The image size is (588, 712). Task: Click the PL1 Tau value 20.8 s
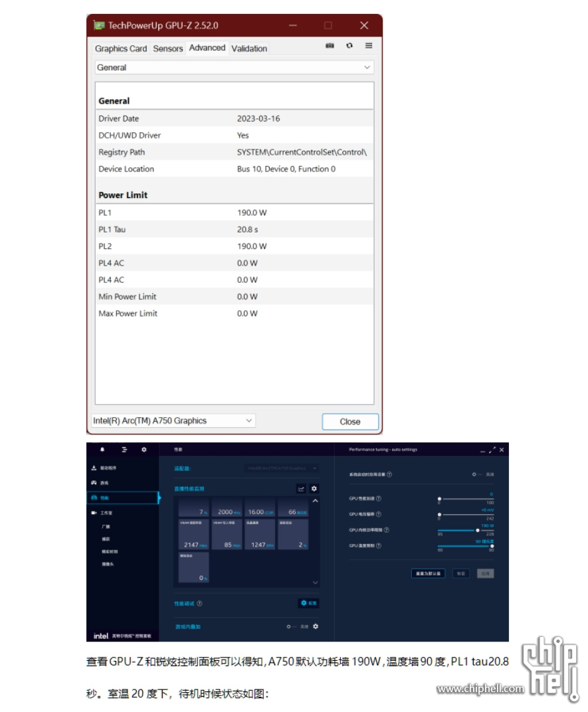248,229
